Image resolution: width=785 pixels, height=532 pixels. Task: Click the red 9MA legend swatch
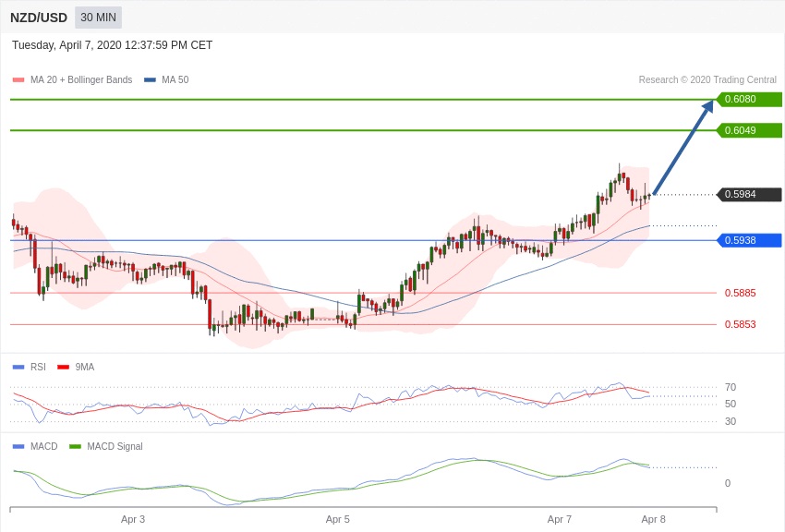[63, 367]
